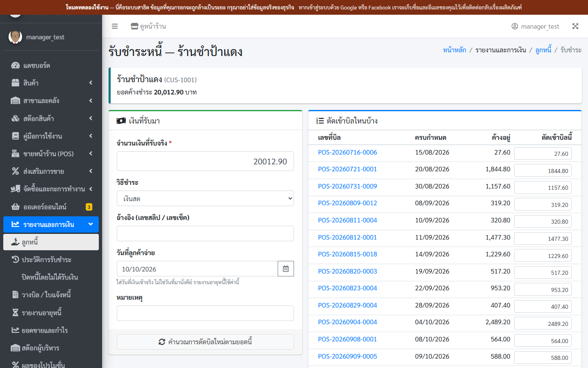Click the ลูกหนี้ breadcrumb link
Viewport: 588px width, 368px height.
click(x=543, y=50)
